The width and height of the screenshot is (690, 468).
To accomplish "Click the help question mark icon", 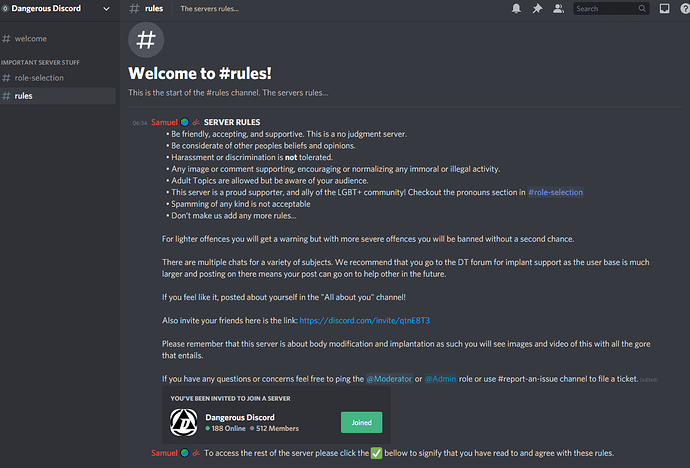I will (685, 8).
